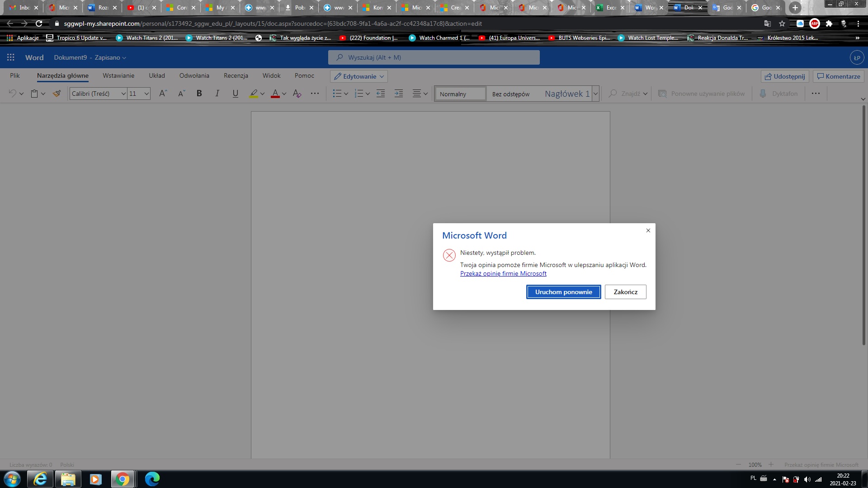
Task: Click the bulleted list icon
Action: [x=337, y=94]
